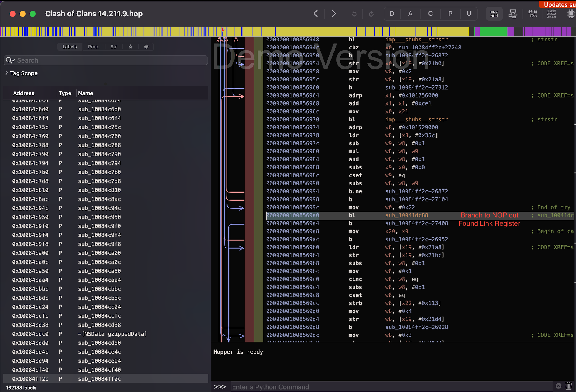
Task: Open the control flow graph view
Action: click(512, 14)
